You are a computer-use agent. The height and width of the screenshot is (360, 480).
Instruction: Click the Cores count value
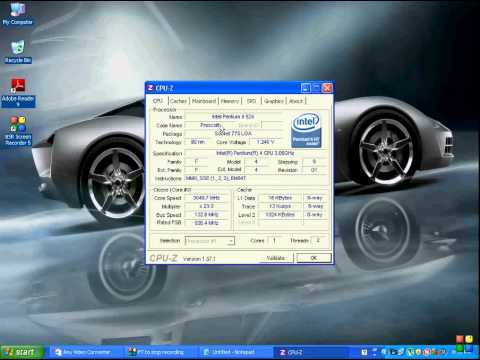point(274,240)
